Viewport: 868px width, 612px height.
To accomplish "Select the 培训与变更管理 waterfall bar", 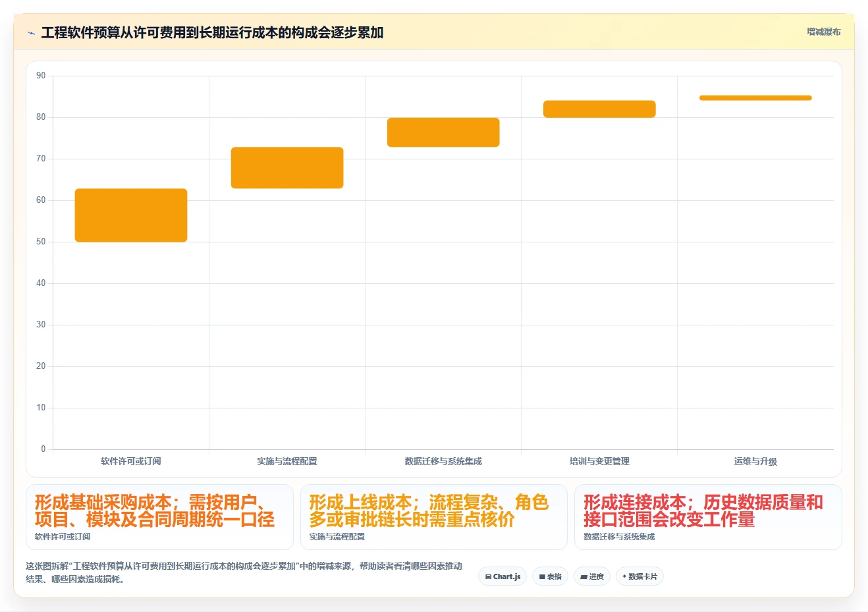I will (x=599, y=109).
